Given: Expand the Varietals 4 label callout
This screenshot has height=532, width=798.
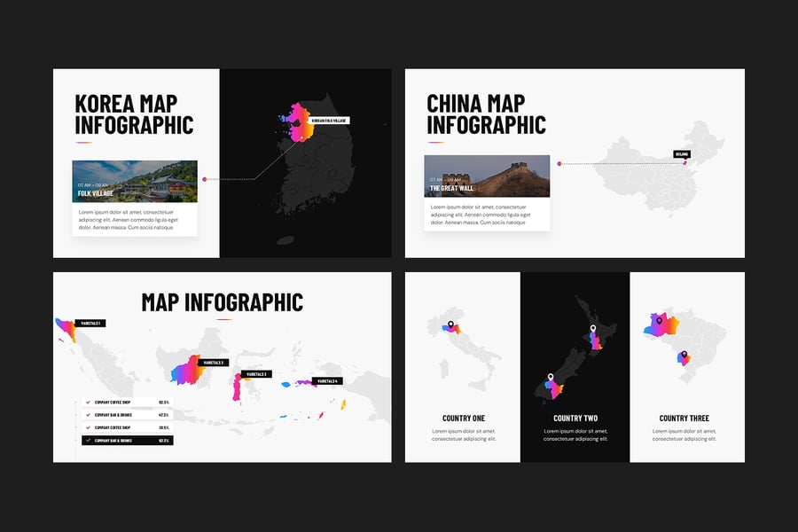Looking at the screenshot, I should click(328, 380).
